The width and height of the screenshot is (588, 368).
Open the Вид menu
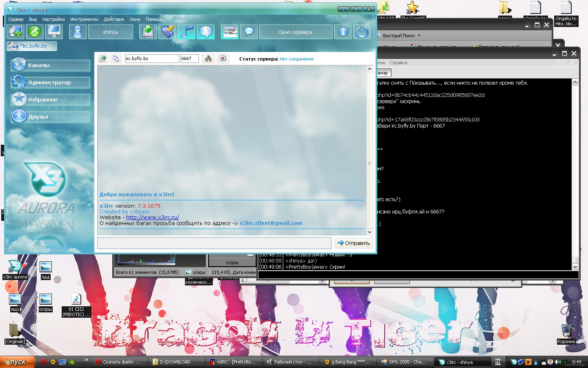click(33, 19)
